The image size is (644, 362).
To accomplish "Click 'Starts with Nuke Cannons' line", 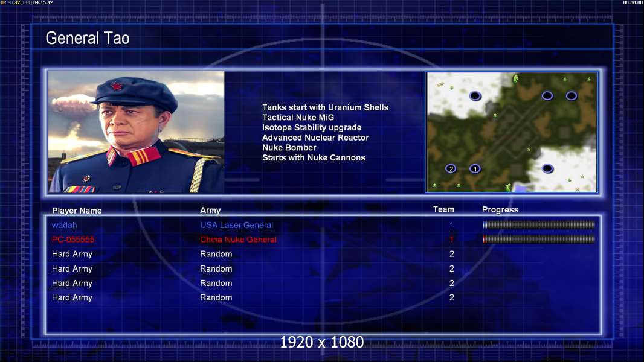I will (314, 158).
